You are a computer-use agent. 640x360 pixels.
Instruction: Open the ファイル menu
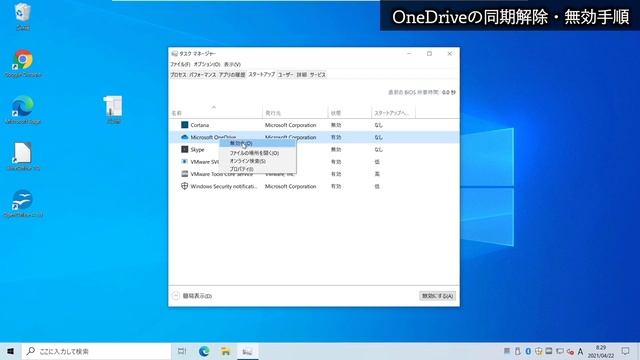click(x=180, y=64)
